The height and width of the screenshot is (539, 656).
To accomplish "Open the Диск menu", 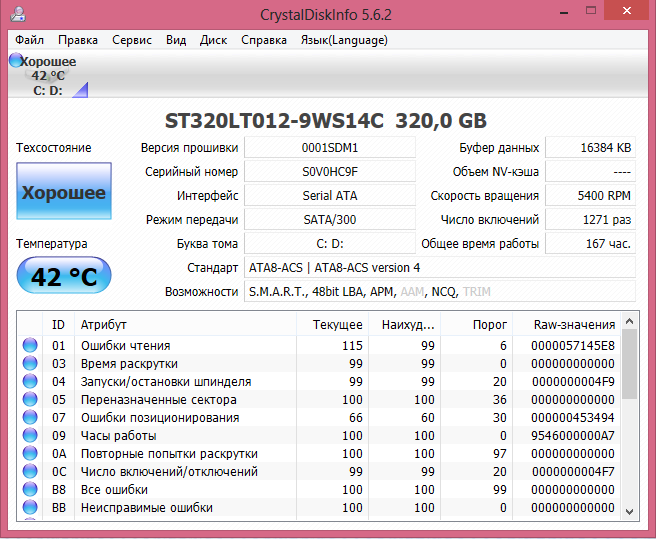I will (213, 40).
